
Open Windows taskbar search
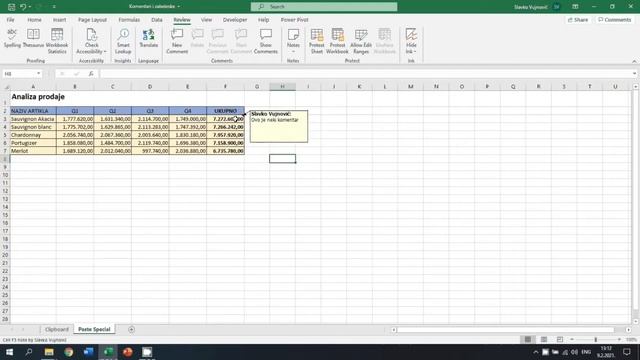(x=29, y=352)
